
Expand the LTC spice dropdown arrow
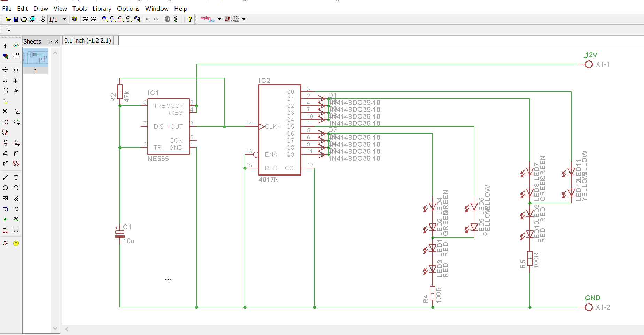(x=243, y=19)
